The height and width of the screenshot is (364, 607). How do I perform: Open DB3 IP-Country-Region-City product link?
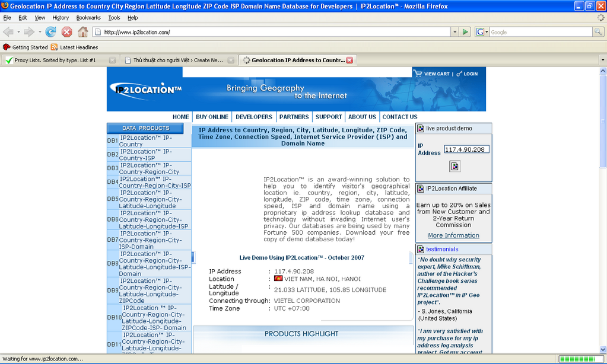[149, 168]
